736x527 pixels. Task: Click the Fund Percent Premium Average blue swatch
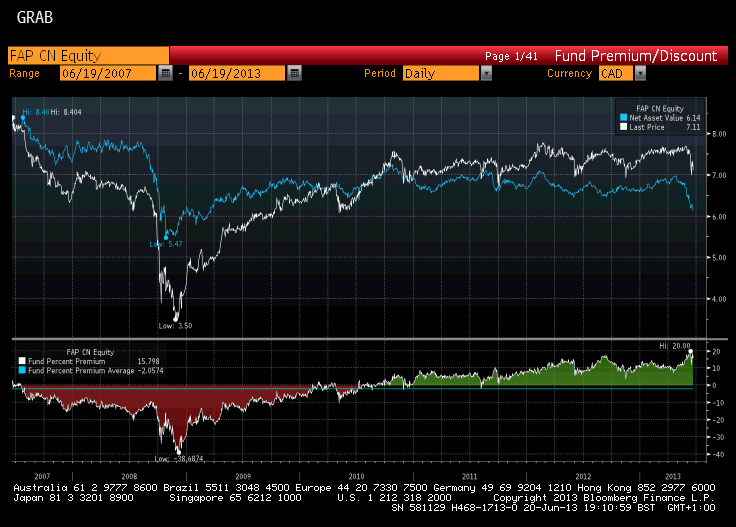tap(22, 370)
